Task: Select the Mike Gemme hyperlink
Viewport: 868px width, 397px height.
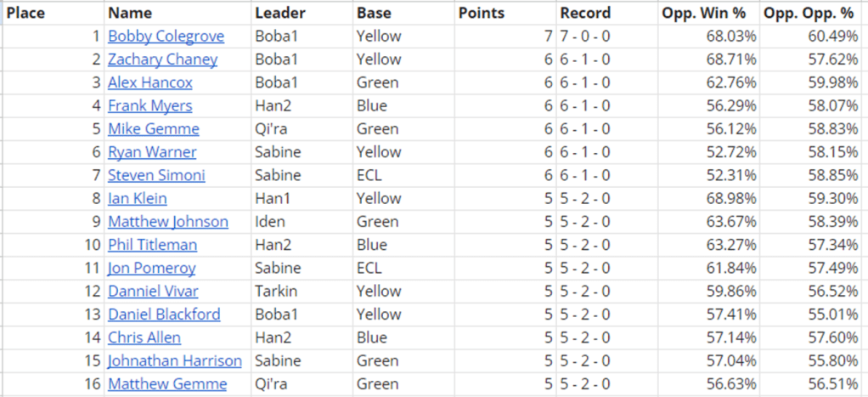Action: pyautogui.click(x=153, y=129)
